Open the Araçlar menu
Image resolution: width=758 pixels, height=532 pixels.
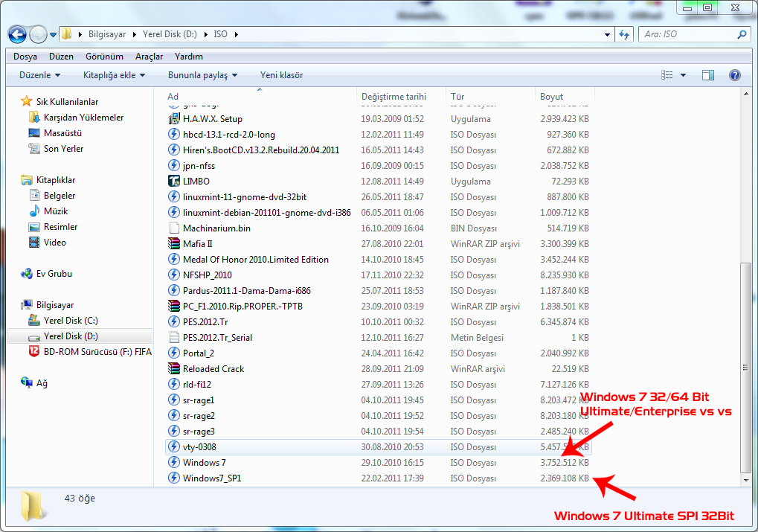pyautogui.click(x=149, y=56)
